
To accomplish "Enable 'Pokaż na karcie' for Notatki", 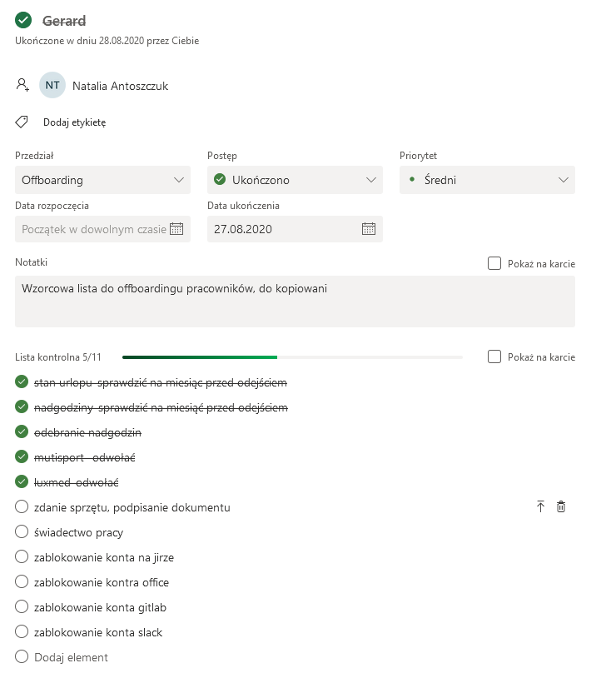I will point(494,263).
